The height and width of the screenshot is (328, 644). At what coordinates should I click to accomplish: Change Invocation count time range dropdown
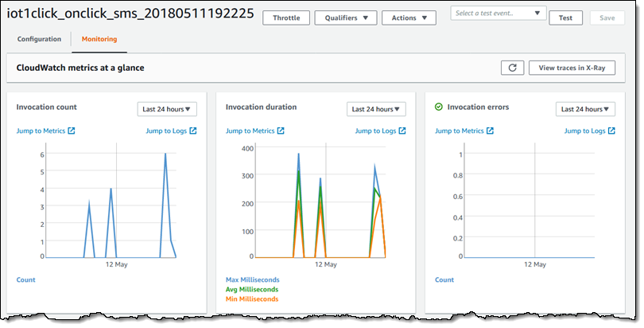167,109
